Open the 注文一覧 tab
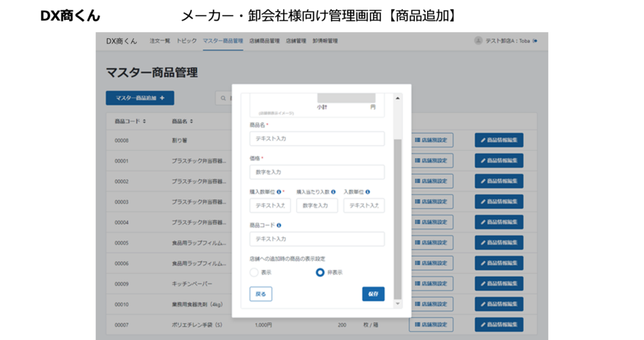Viewport: 644px width, 340px height. click(x=160, y=41)
